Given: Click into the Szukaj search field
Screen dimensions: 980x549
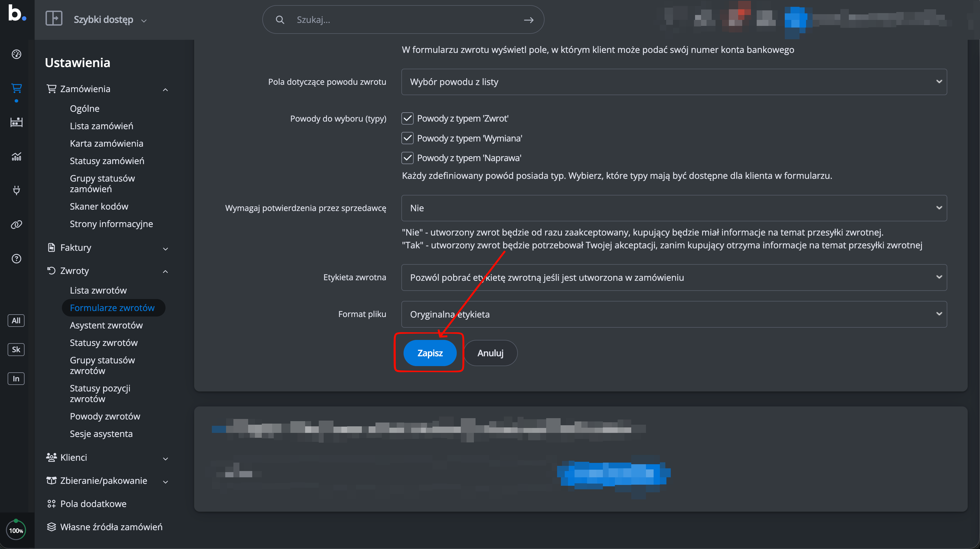Looking at the screenshot, I should [x=403, y=20].
